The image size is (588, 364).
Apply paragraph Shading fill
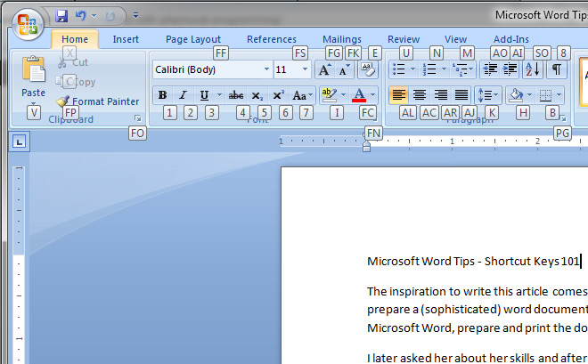pos(516,95)
